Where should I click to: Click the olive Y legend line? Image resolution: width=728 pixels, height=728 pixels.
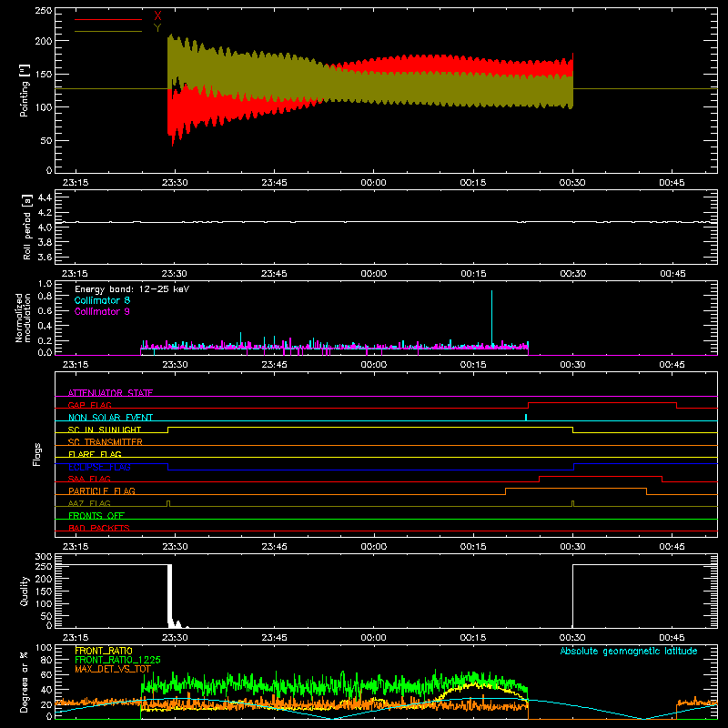click(108, 32)
